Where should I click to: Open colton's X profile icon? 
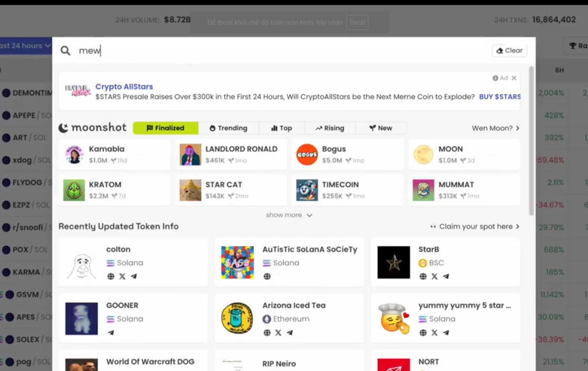[122, 277]
